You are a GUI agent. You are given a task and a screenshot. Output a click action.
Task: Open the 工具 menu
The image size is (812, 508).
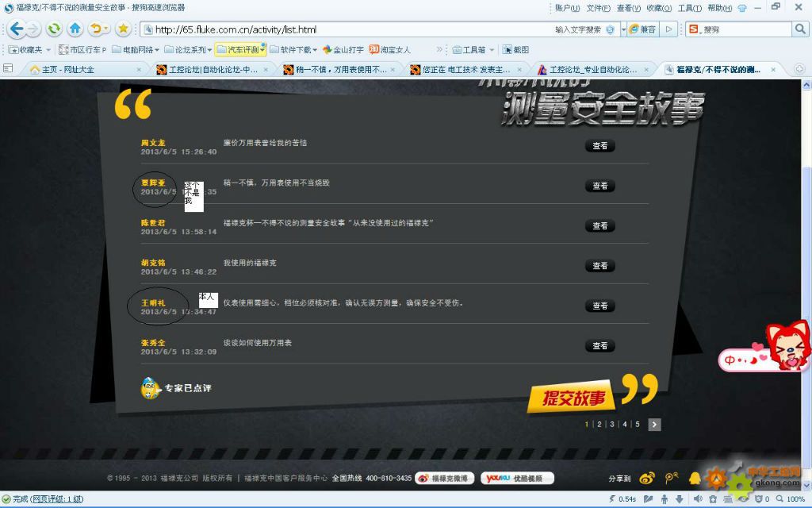(x=690, y=8)
